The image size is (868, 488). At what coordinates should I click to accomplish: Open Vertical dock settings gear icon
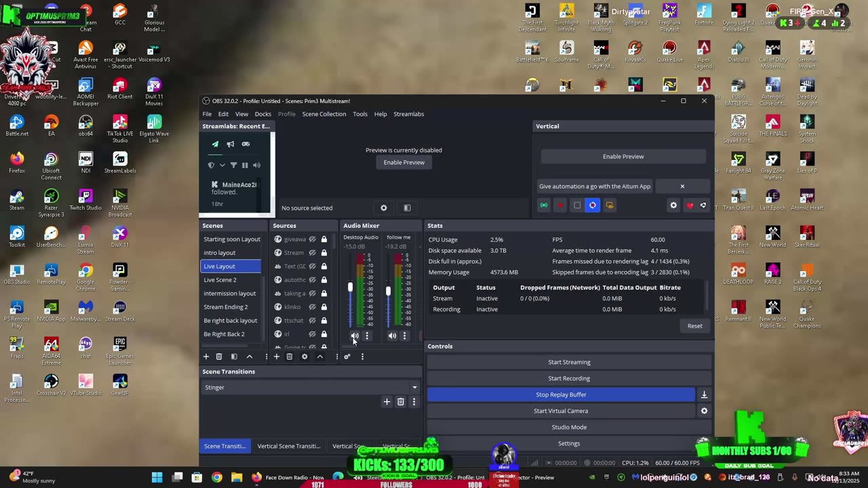pyautogui.click(x=673, y=205)
